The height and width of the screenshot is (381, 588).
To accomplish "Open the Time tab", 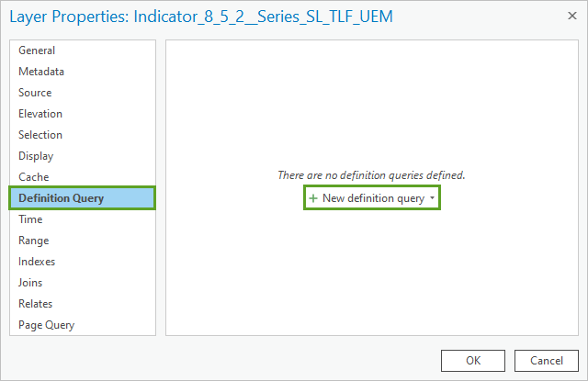I will [30, 219].
